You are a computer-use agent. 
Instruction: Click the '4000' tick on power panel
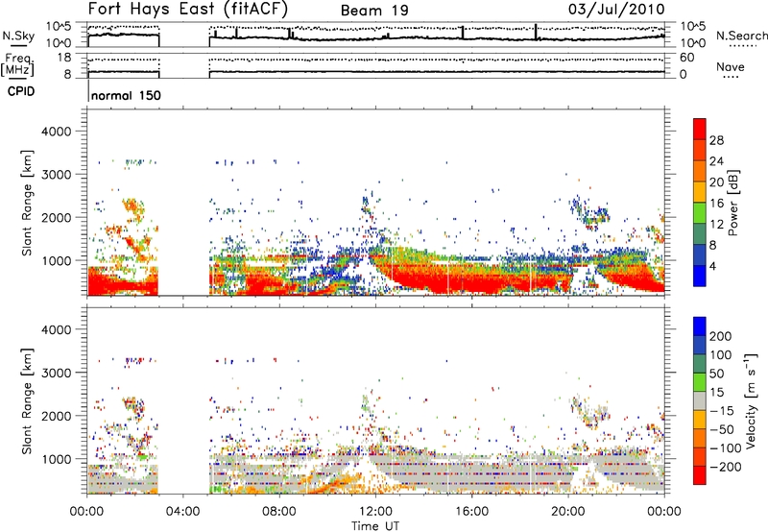click(x=56, y=132)
